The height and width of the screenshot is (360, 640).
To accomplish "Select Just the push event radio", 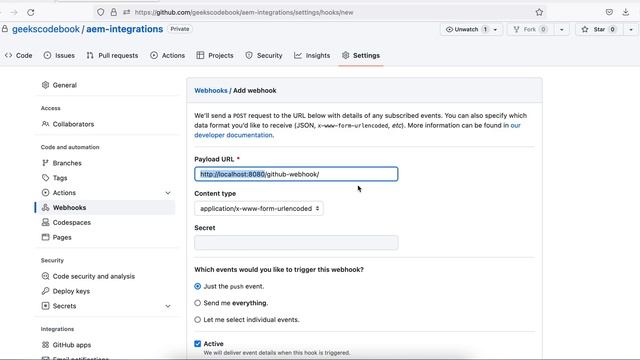I will (x=198, y=286).
